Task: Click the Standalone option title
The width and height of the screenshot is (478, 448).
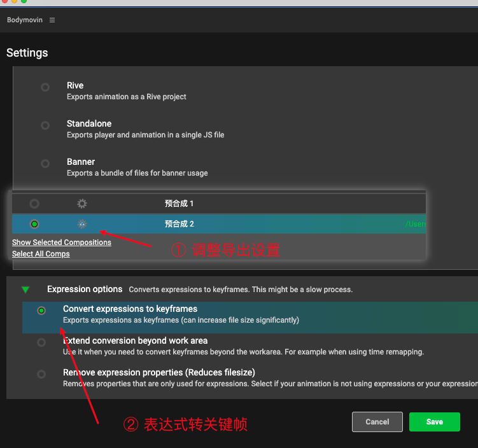Action: click(89, 123)
